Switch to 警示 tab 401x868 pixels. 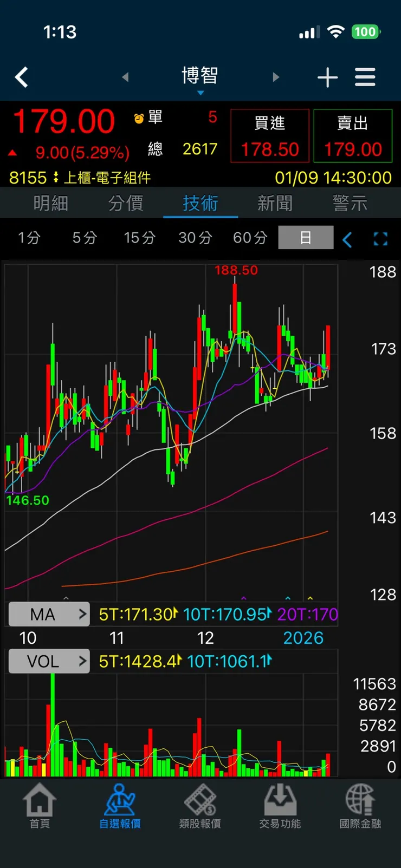[x=350, y=203]
